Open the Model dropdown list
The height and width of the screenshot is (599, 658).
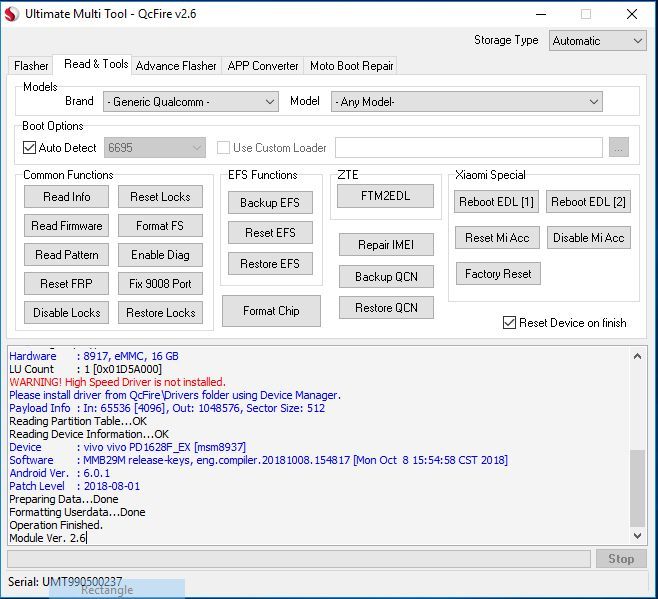(467, 102)
